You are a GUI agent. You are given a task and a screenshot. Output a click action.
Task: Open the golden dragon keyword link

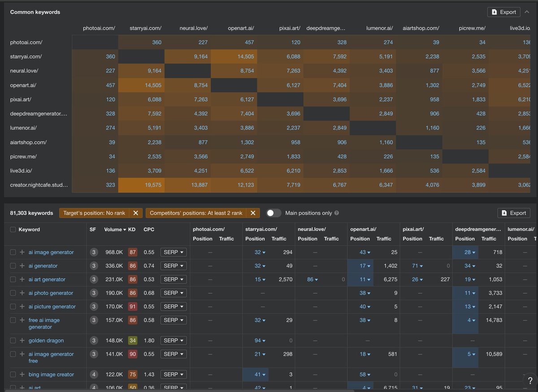click(x=46, y=340)
